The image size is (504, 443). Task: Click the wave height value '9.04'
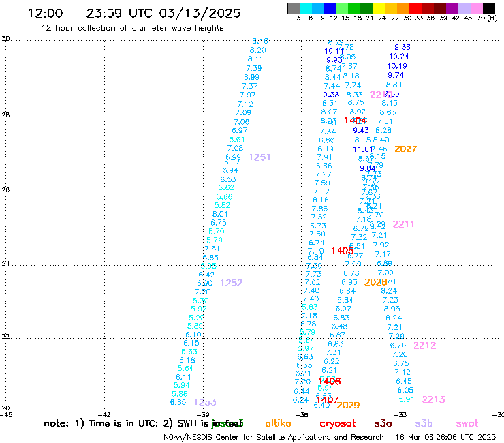point(368,168)
